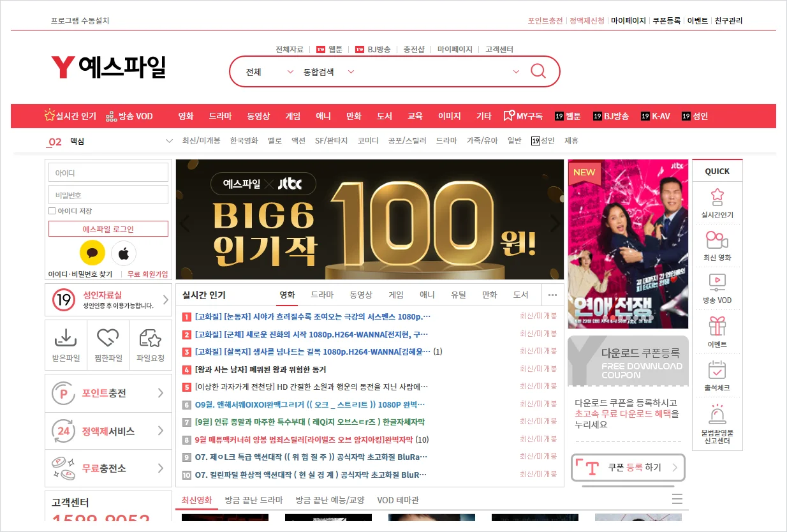Open Quick menu 실시간인기 star icon
Viewport: 787px width, 532px height.
coord(717,196)
